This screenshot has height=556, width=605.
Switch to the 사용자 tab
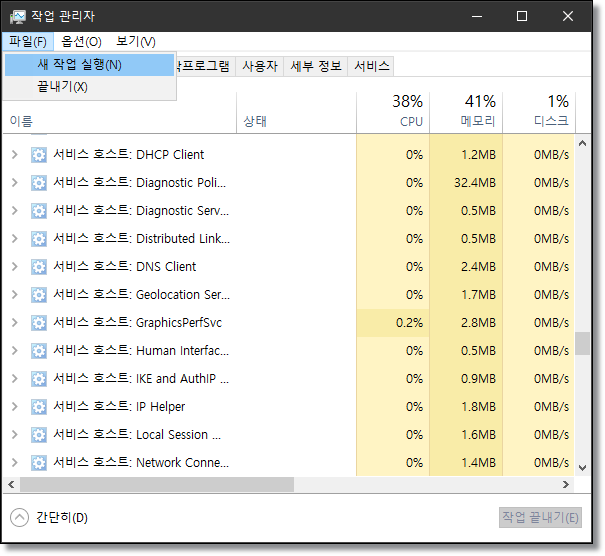pos(260,66)
